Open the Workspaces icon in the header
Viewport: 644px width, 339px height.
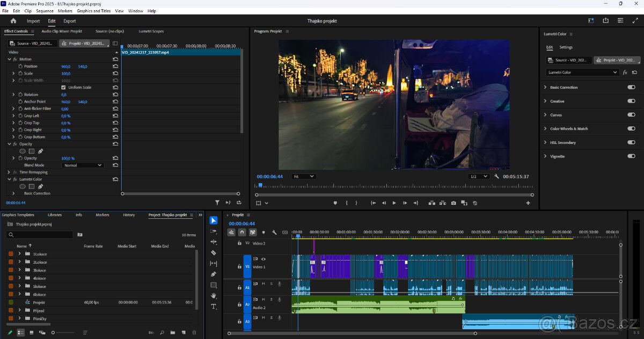[591, 21]
